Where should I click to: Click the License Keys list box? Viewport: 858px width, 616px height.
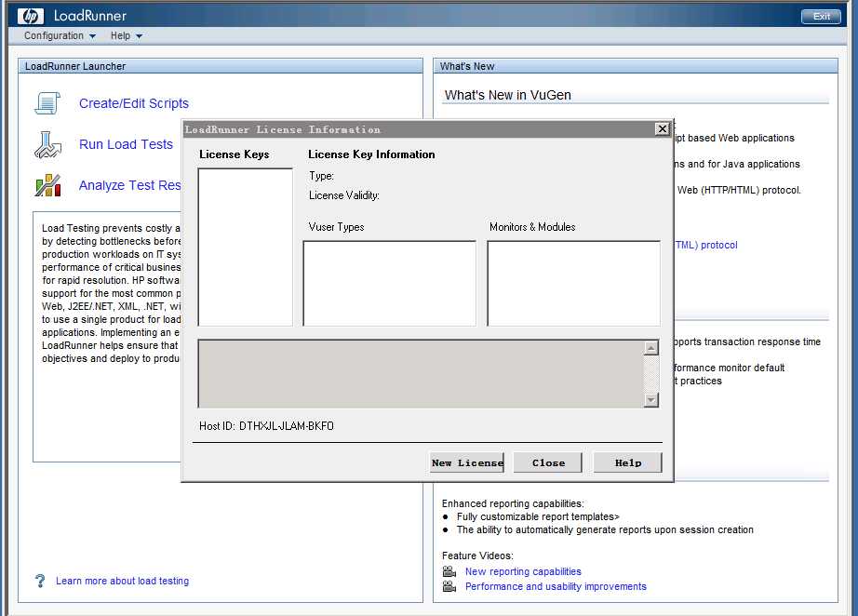[245, 248]
